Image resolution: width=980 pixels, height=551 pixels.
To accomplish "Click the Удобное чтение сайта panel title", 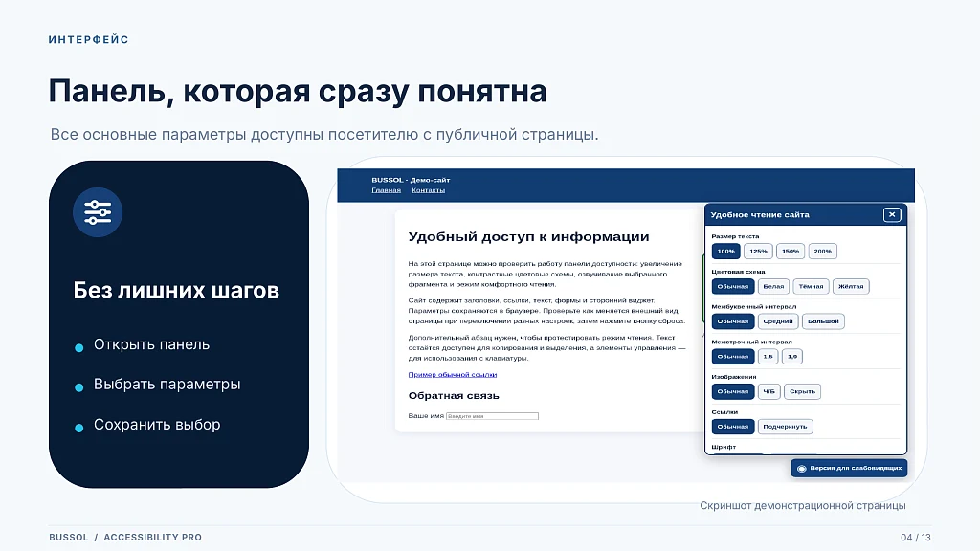I will point(760,215).
